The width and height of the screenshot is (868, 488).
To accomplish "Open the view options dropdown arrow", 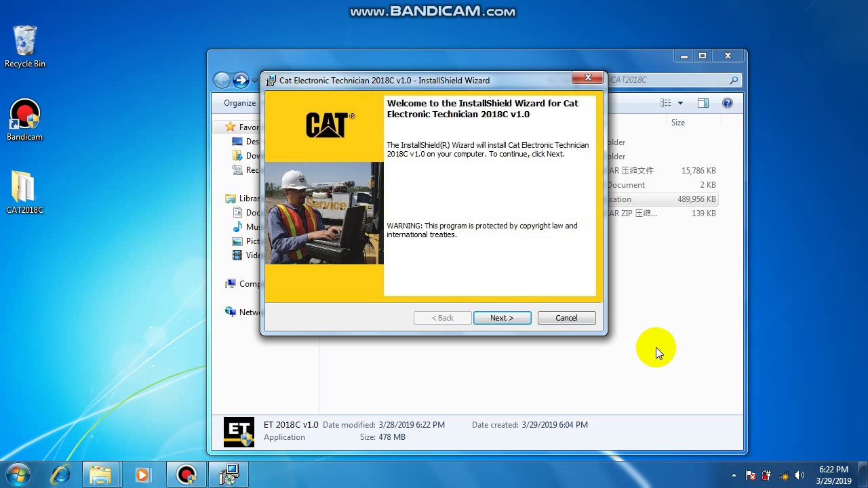I will 680,103.
